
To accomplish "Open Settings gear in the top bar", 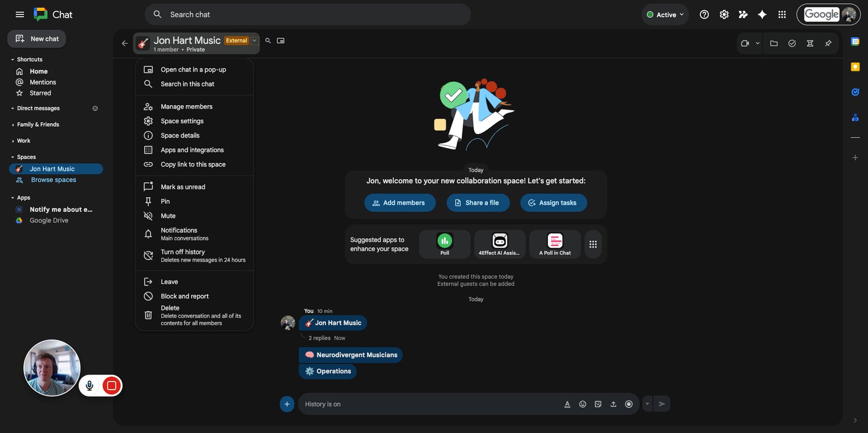I will [724, 15].
